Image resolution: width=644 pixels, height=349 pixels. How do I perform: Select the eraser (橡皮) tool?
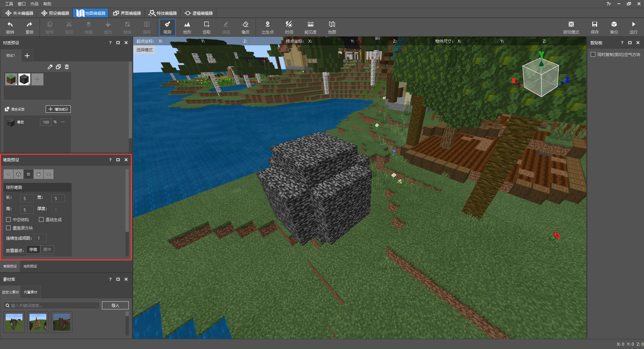coord(245,27)
